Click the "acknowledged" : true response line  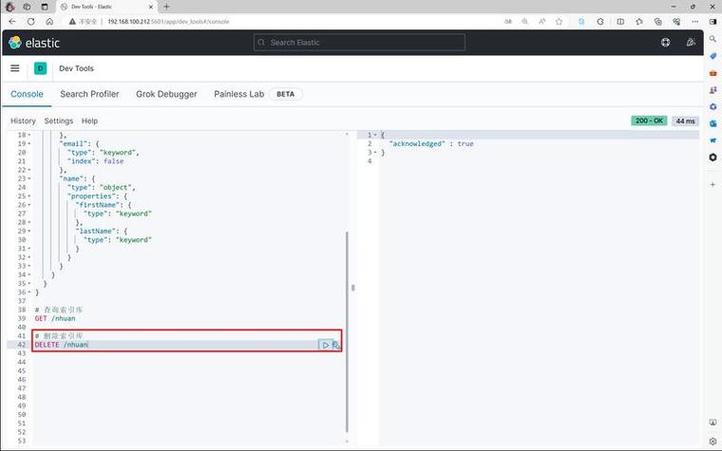[x=431, y=144]
